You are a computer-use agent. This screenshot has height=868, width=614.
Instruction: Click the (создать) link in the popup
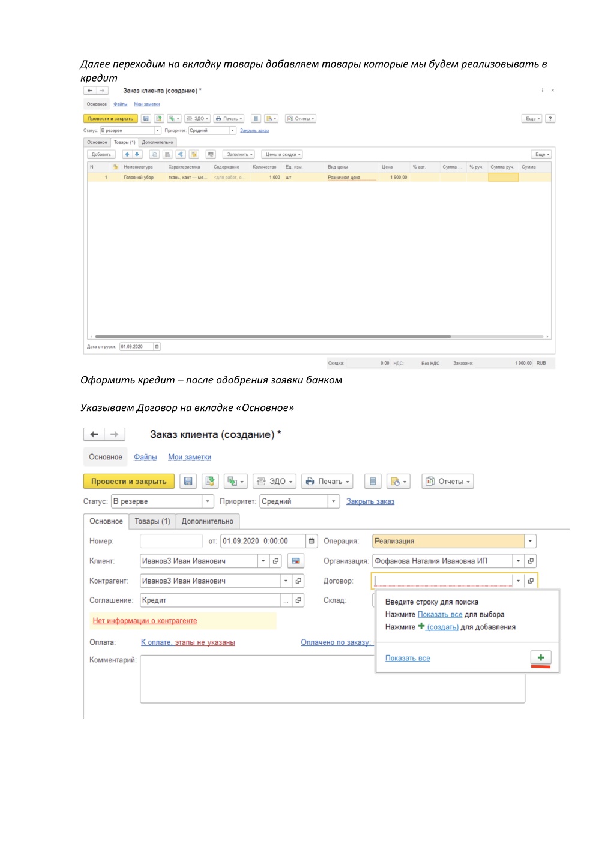pos(442,627)
